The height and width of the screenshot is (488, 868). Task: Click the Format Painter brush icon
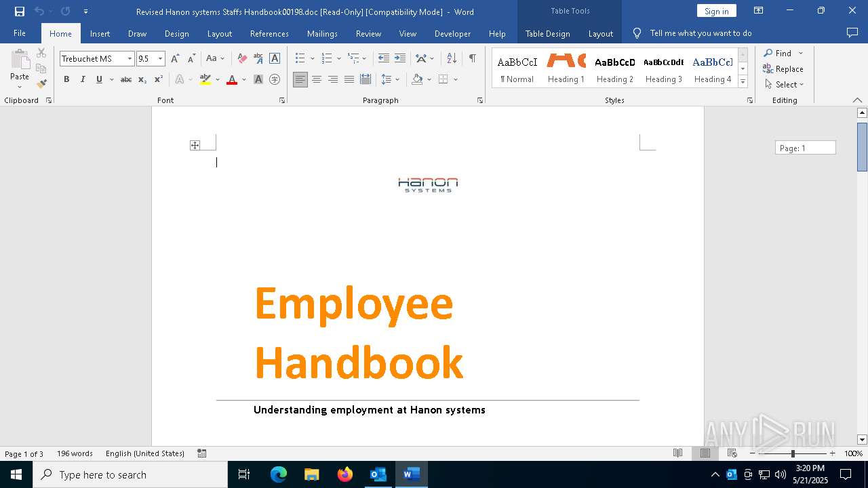41,84
